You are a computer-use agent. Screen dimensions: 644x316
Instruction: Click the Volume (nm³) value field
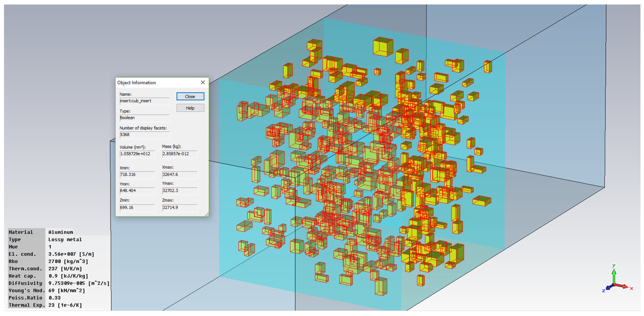click(x=137, y=154)
